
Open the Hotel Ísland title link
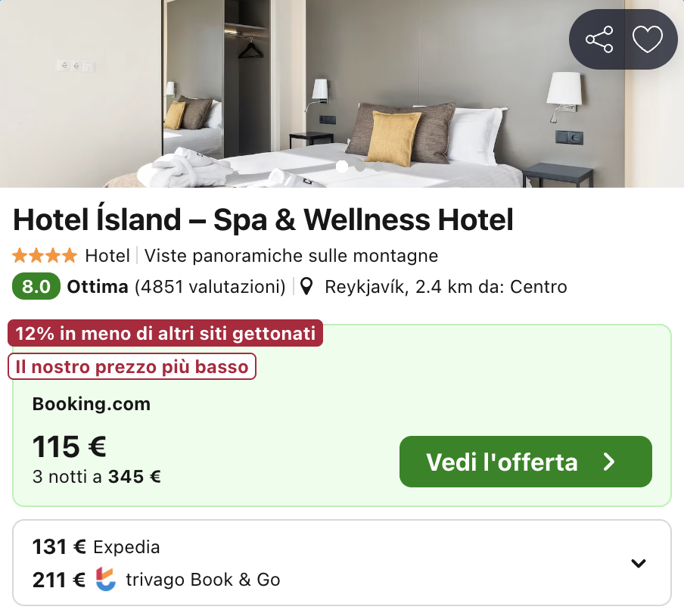[x=263, y=220]
